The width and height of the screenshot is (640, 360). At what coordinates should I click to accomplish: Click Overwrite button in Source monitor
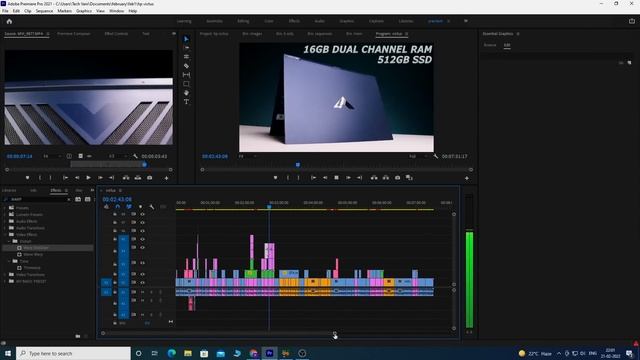(x=138, y=178)
